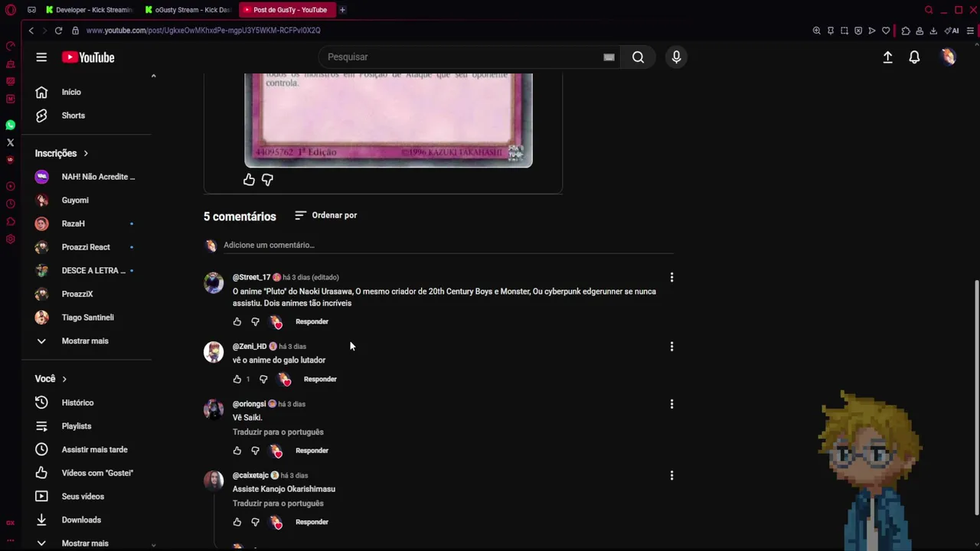Open options menu for @caixetajc comment
The image size is (980, 551).
671,475
